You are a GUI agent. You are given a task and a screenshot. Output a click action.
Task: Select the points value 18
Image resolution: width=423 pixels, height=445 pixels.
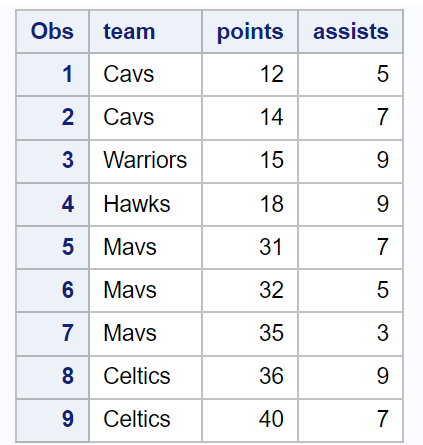coord(250,204)
